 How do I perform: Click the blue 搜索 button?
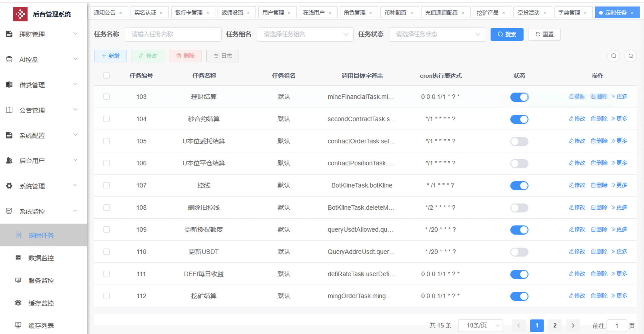[507, 34]
